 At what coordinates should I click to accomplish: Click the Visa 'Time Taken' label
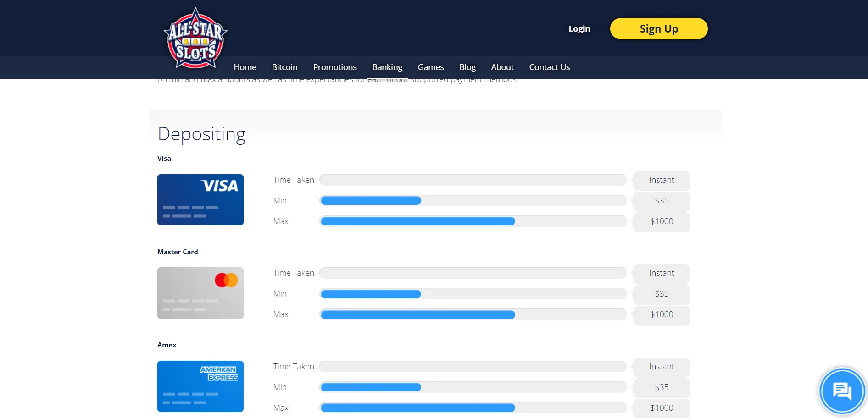click(x=294, y=180)
